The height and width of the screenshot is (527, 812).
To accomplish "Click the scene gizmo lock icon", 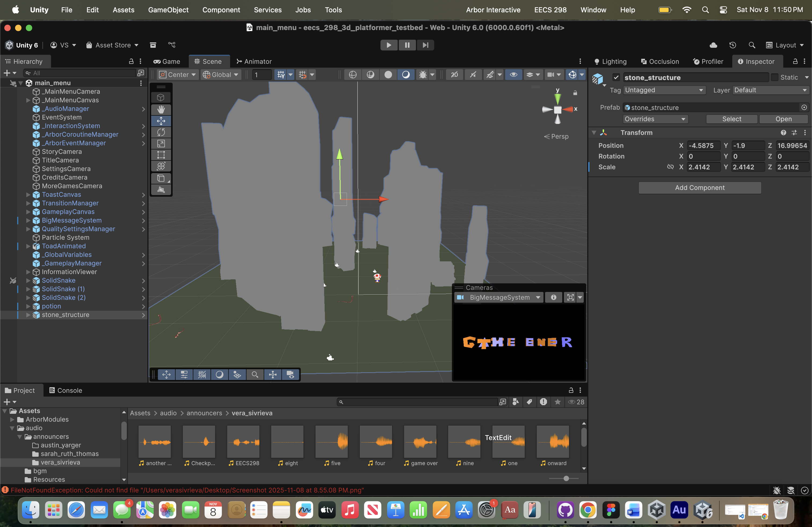I will tap(575, 93).
